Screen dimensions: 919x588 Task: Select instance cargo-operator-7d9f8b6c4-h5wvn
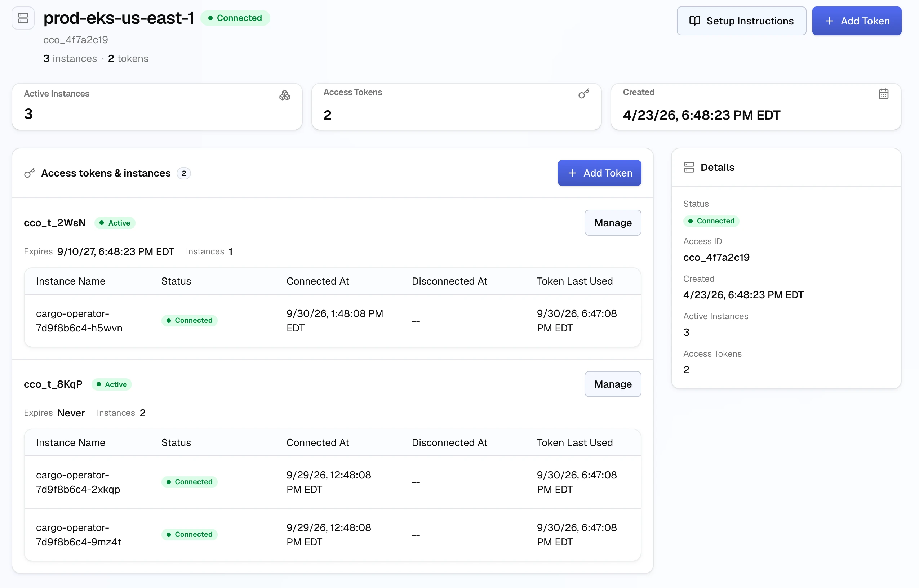point(79,321)
